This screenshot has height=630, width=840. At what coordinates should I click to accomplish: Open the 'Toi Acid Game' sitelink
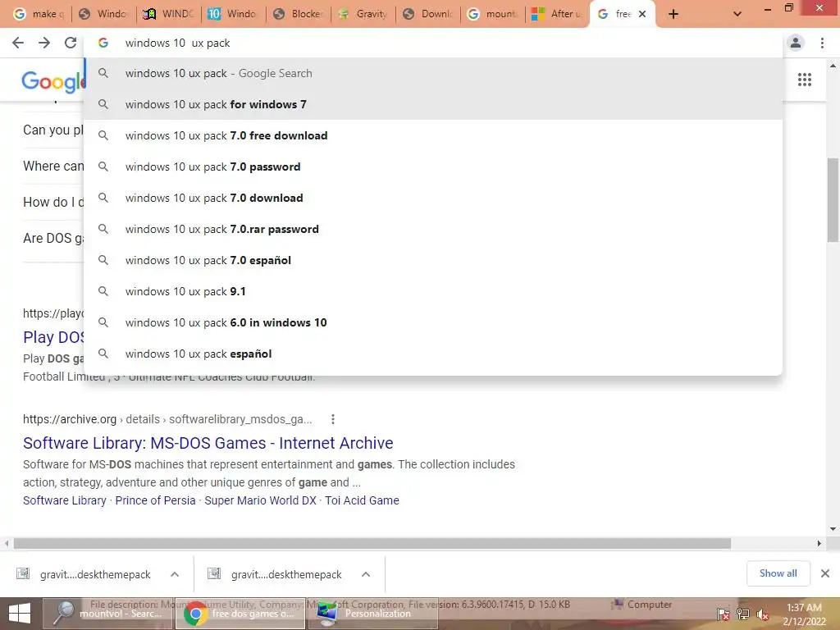pos(362,500)
